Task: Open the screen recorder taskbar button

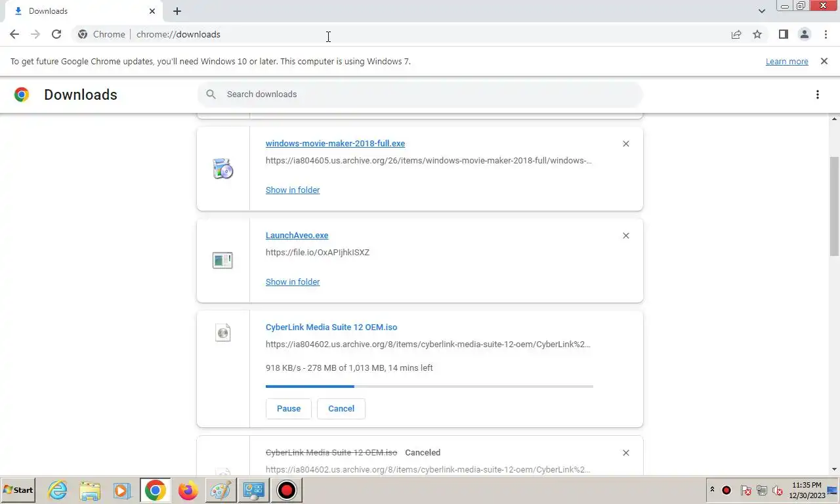Action: tap(287, 490)
